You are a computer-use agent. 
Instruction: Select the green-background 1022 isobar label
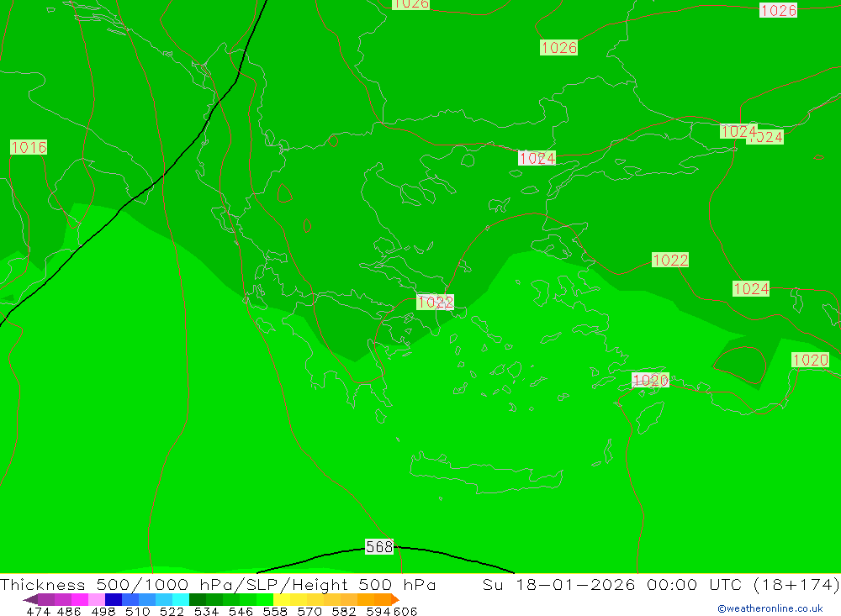(x=670, y=260)
